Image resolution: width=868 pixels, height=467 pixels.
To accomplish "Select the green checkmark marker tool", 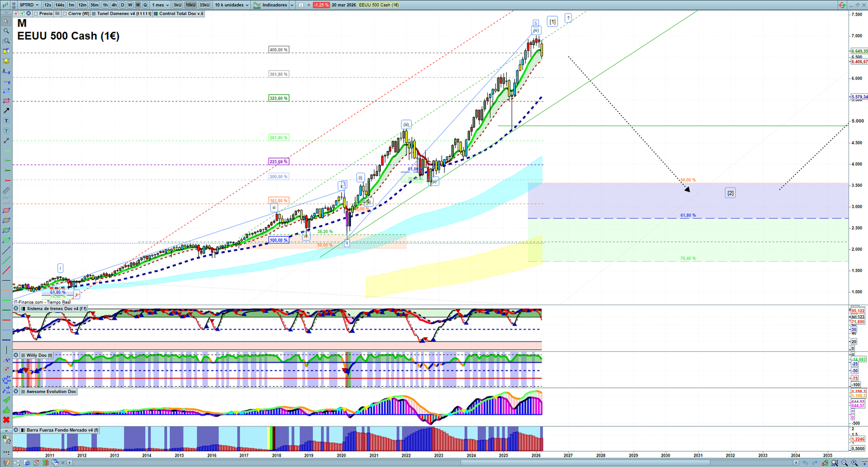I will [6, 400].
